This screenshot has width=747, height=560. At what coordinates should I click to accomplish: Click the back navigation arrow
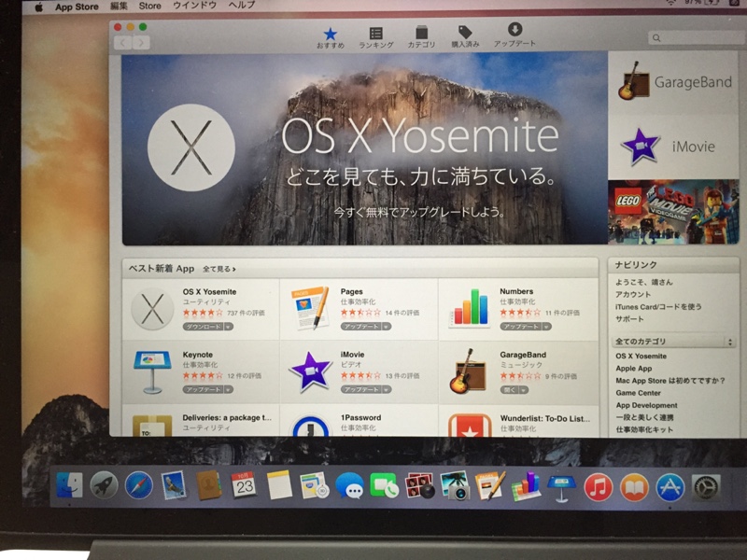(x=123, y=43)
